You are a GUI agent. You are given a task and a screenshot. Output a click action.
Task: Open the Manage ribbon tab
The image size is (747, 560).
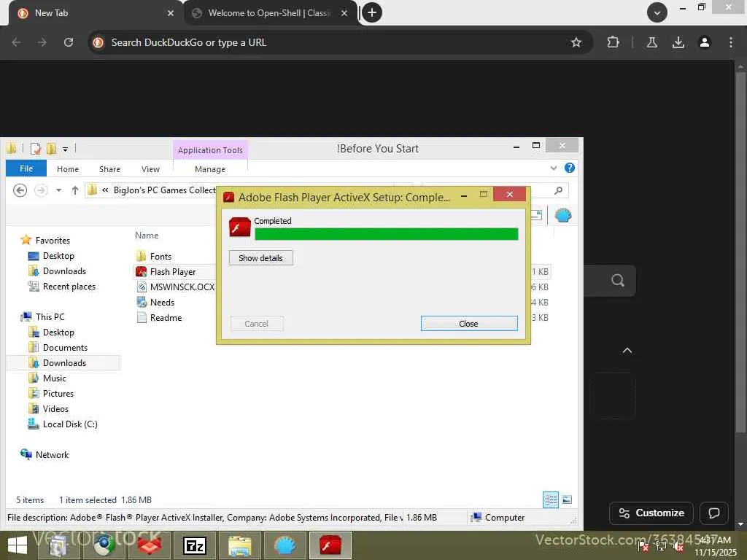210,169
